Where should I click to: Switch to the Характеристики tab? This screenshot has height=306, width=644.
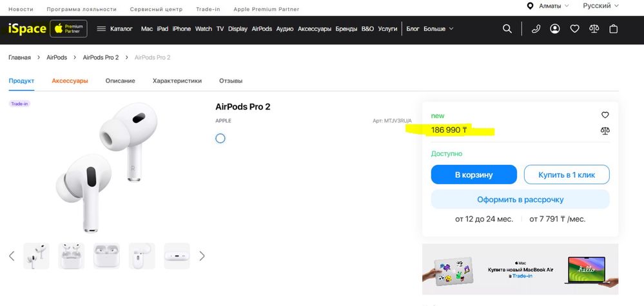point(177,81)
